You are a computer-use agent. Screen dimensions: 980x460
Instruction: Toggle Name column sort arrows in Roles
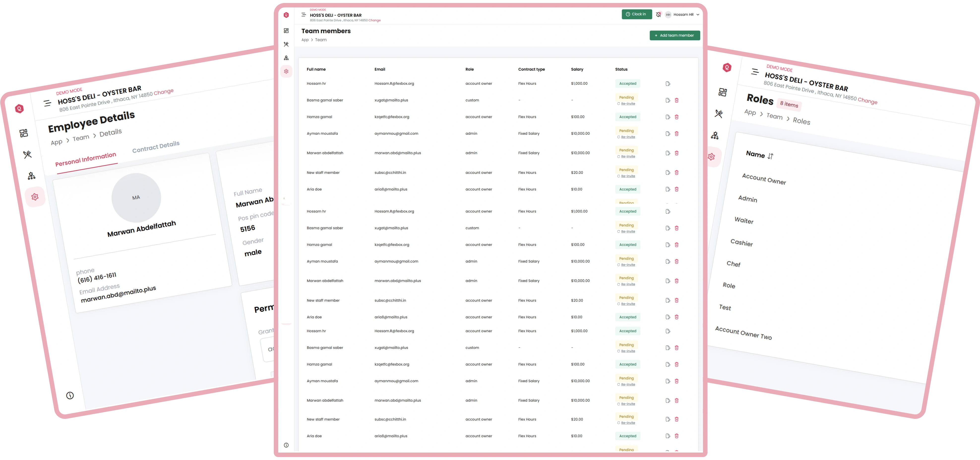770,156
